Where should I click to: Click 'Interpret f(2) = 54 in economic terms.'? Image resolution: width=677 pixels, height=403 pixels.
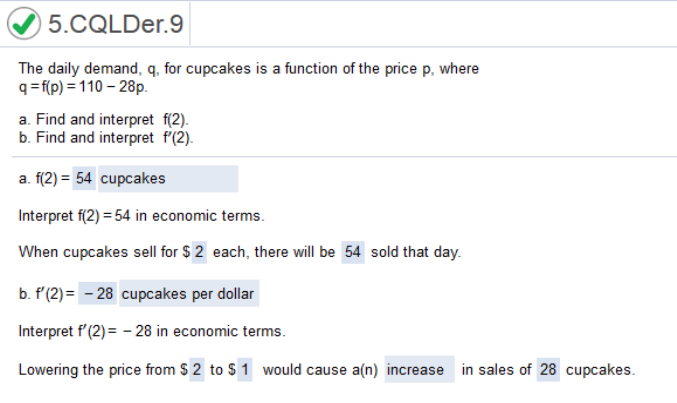pyautogui.click(x=141, y=216)
